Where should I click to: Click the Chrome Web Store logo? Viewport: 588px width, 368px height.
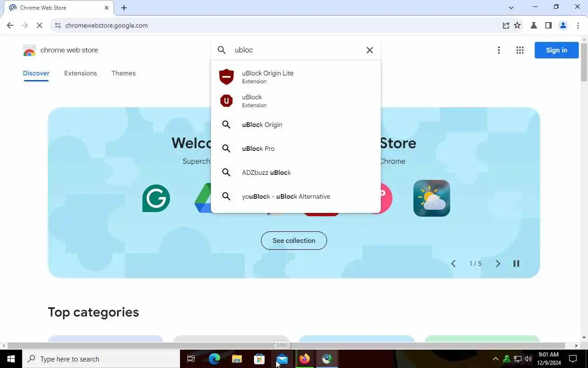pyautogui.click(x=29, y=50)
